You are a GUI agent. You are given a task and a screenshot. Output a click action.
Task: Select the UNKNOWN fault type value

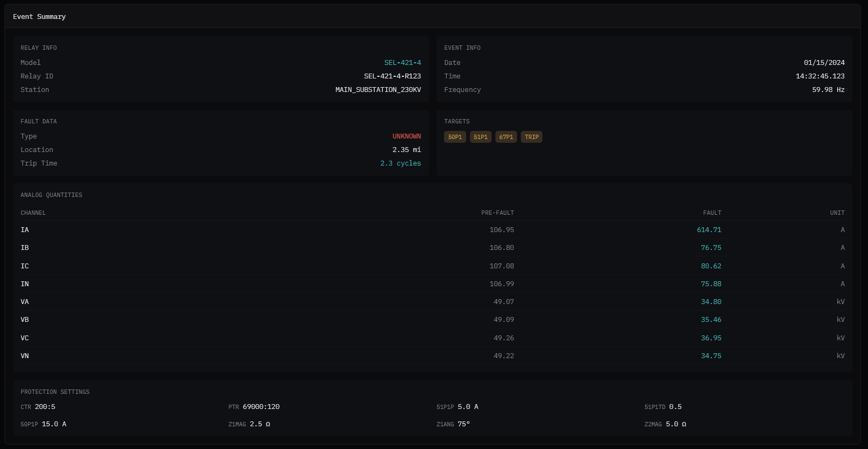click(407, 136)
